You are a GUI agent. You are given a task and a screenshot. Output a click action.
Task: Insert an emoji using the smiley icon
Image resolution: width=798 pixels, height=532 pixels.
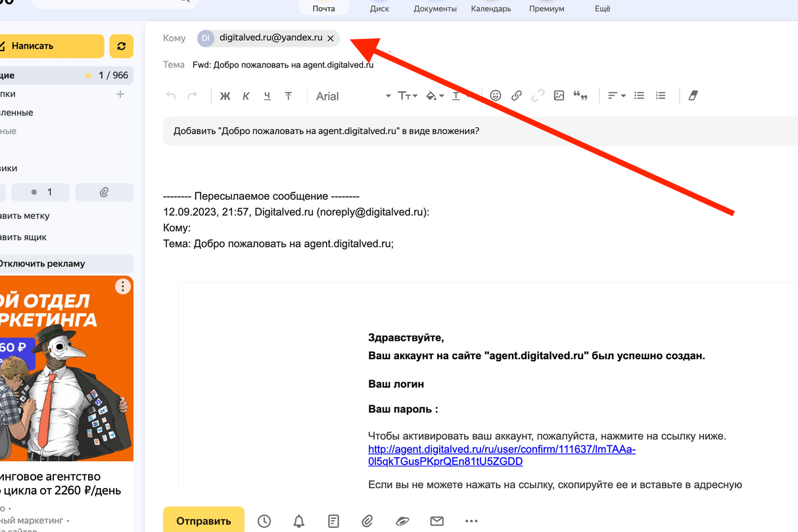coord(496,96)
